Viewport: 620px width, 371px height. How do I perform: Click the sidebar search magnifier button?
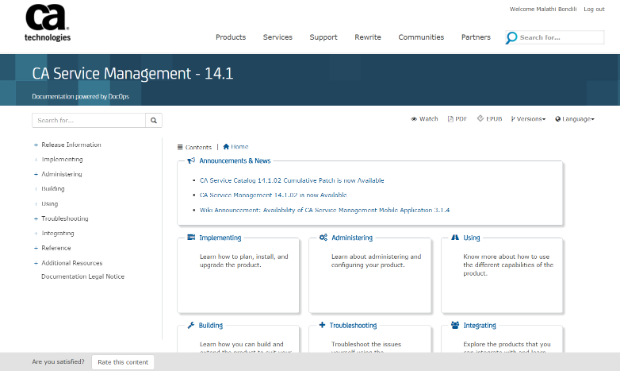point(154,120)
